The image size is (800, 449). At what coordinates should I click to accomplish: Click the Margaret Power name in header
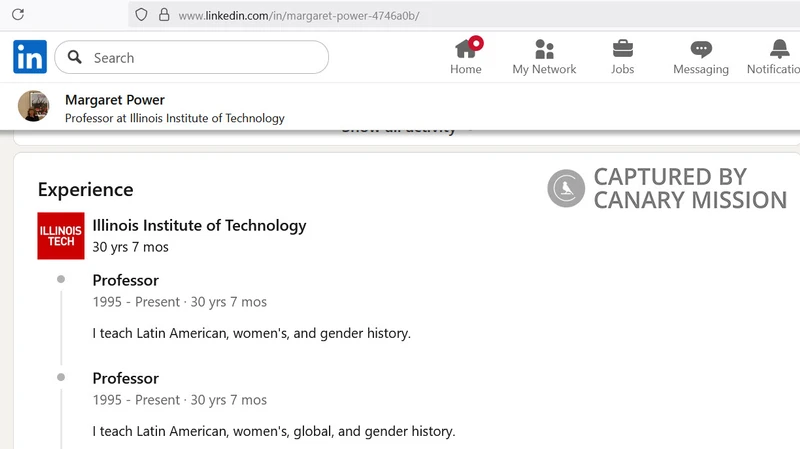click(115, 100)
